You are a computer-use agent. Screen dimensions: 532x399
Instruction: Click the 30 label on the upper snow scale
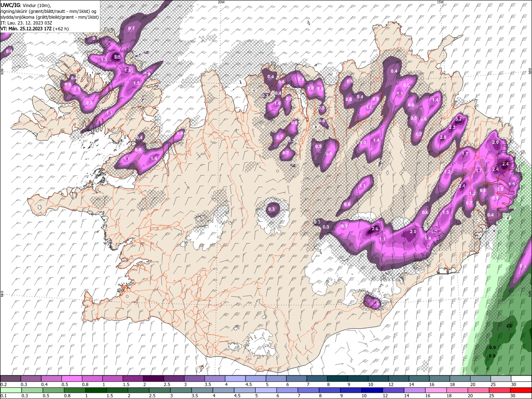514,384
